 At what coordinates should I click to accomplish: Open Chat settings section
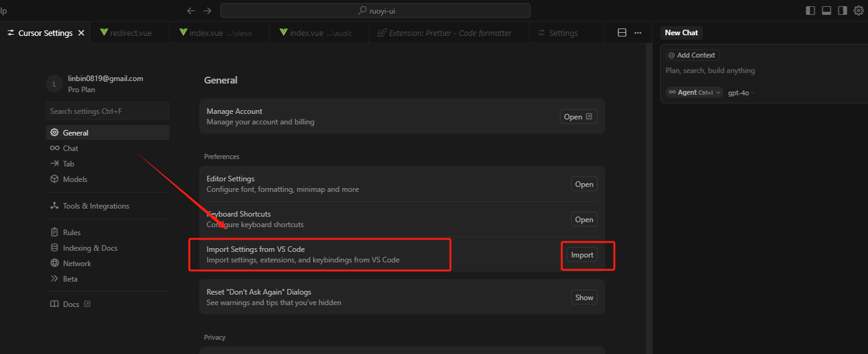[x=108, y=148]
